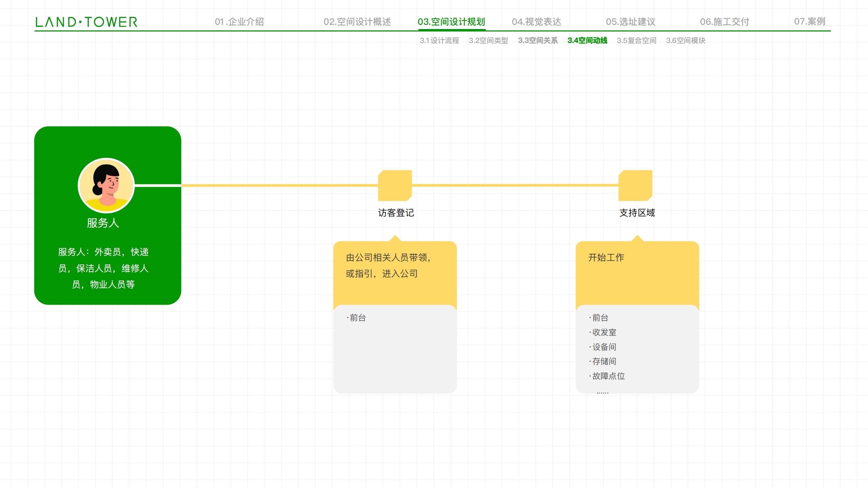This screenshot has height=488, width=868.
Task: Select the ·收发室 list item
Action: [603, 332]
